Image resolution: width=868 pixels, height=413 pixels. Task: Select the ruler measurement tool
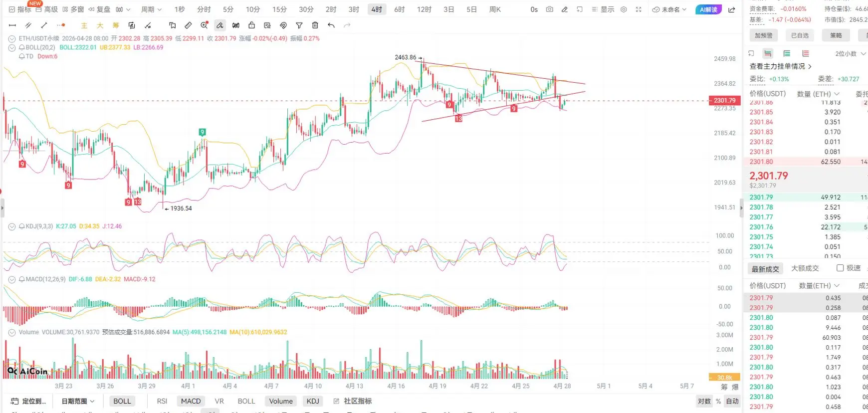(x=188, y=25)
